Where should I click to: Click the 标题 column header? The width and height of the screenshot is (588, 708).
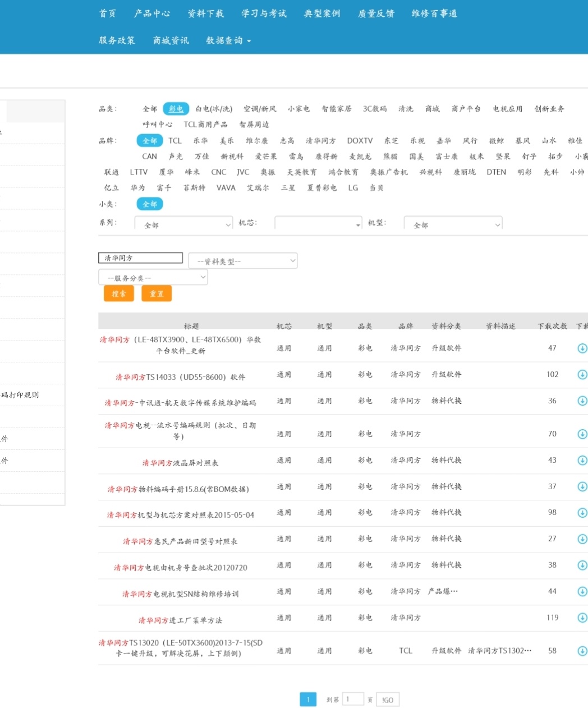[191, 326]
